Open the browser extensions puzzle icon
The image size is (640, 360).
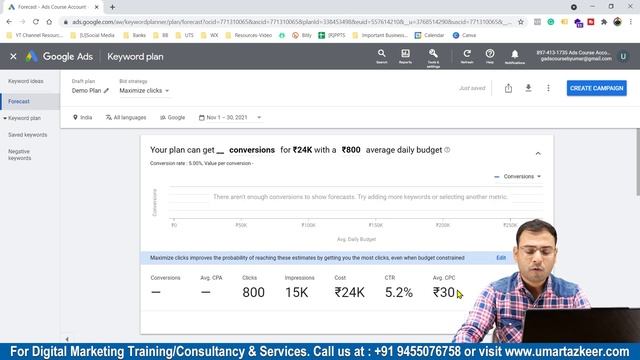[x=604, y=22]
